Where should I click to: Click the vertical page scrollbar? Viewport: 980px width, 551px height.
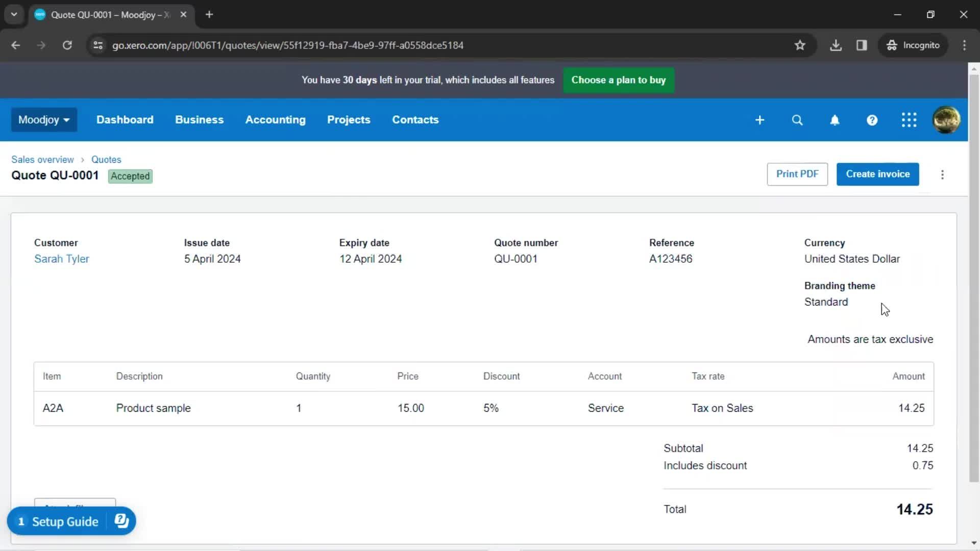(974, 278)
